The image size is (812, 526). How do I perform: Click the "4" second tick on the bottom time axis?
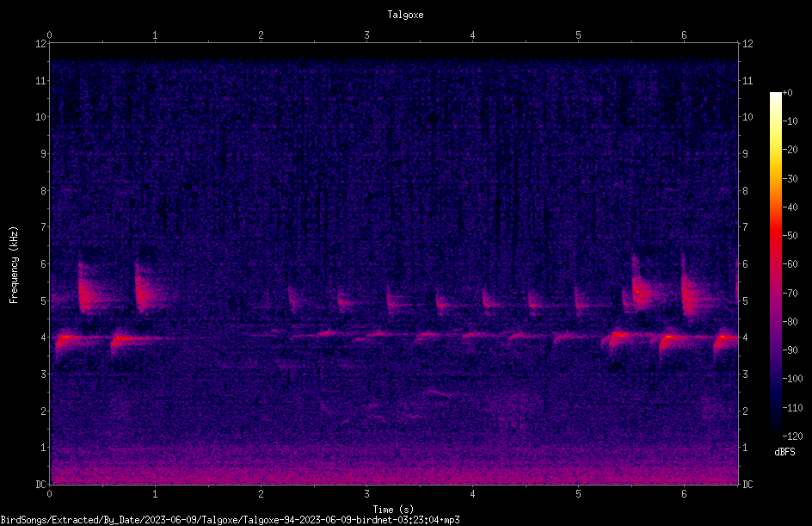(x=473, y=494)
